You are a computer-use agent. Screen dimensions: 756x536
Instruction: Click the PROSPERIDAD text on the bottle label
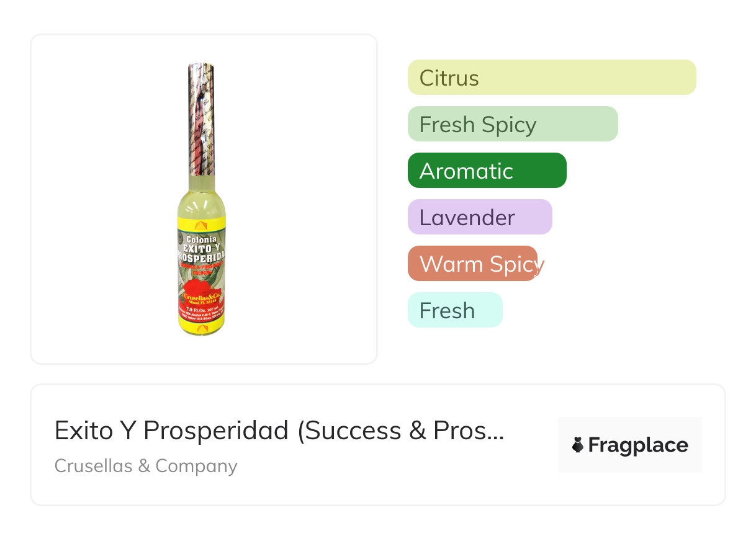pyautogui.click(x=201, y=257)
